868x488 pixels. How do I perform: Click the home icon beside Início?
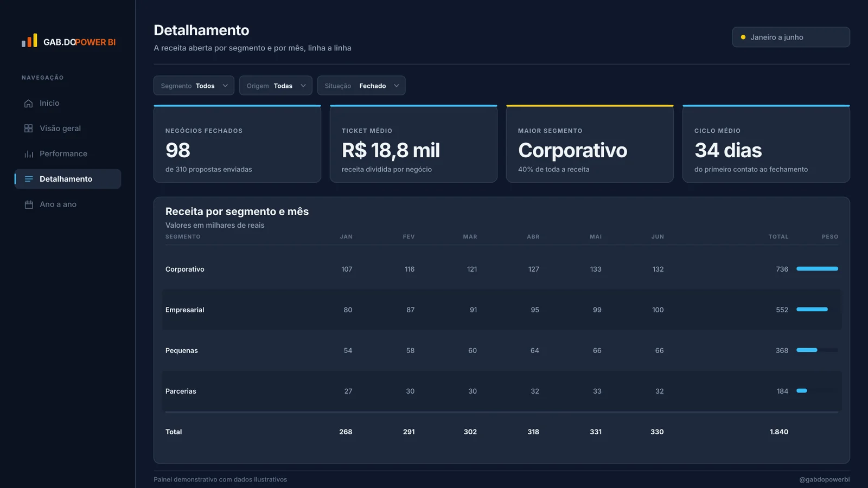click(x=29, y=103)
